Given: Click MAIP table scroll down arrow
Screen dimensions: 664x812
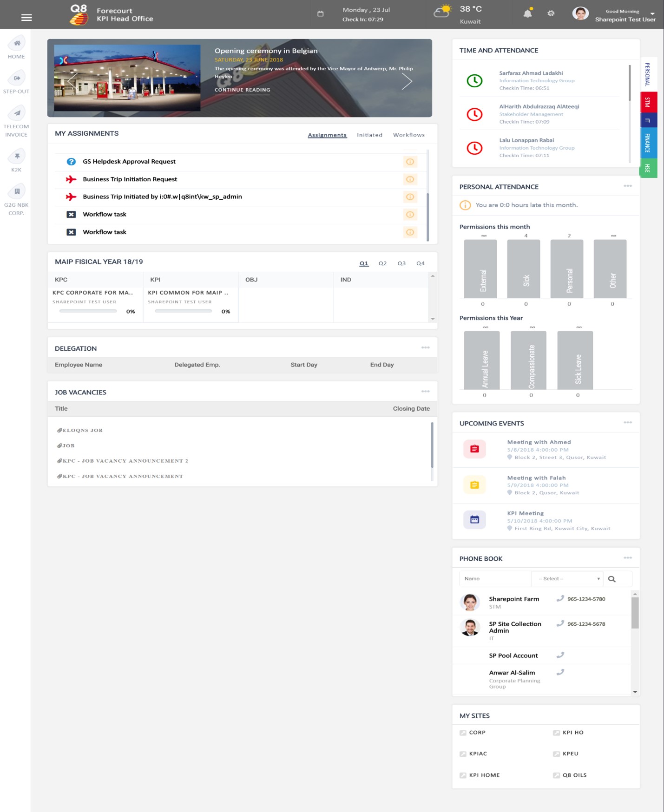Looking at the screenshot, I should tap(433, 319).
